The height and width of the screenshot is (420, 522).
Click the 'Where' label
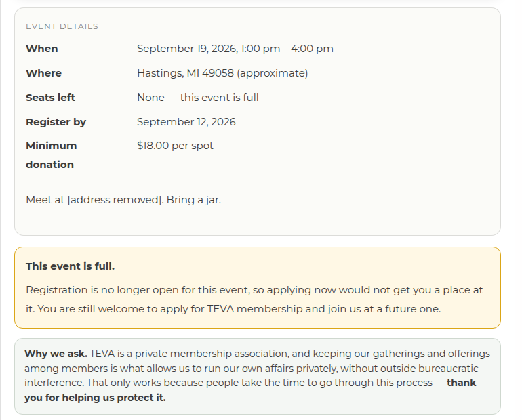click(x=43, y=73)
